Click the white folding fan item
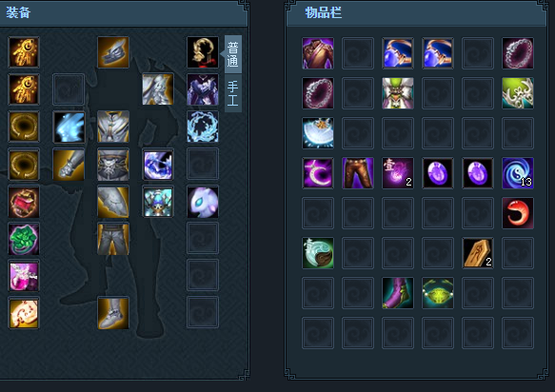Screen dimensions: 555x392 pos(318,133)
